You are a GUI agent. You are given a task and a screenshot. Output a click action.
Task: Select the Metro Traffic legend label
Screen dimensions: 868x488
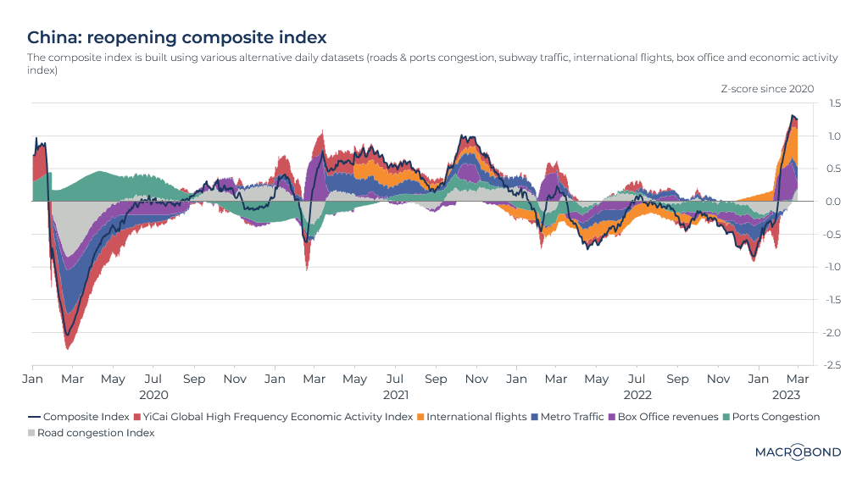click(x=571, y=417)
